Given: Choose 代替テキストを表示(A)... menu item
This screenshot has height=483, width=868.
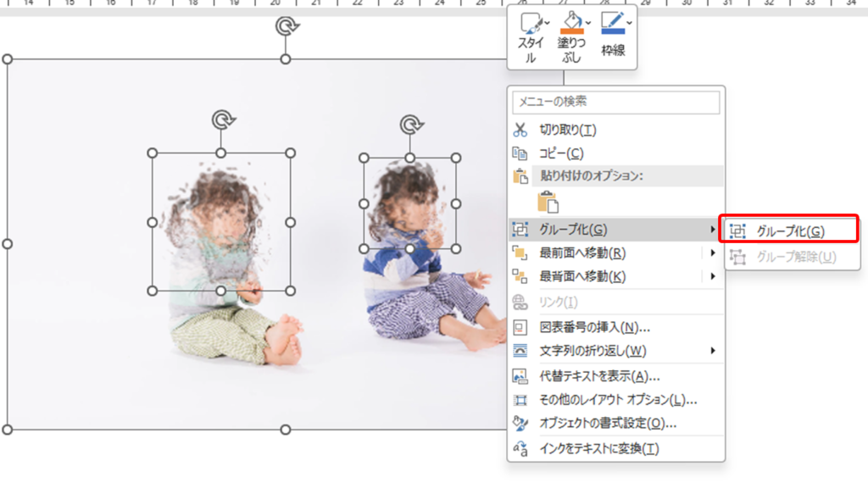Looking at the screenshot, I should coord(616,376).
